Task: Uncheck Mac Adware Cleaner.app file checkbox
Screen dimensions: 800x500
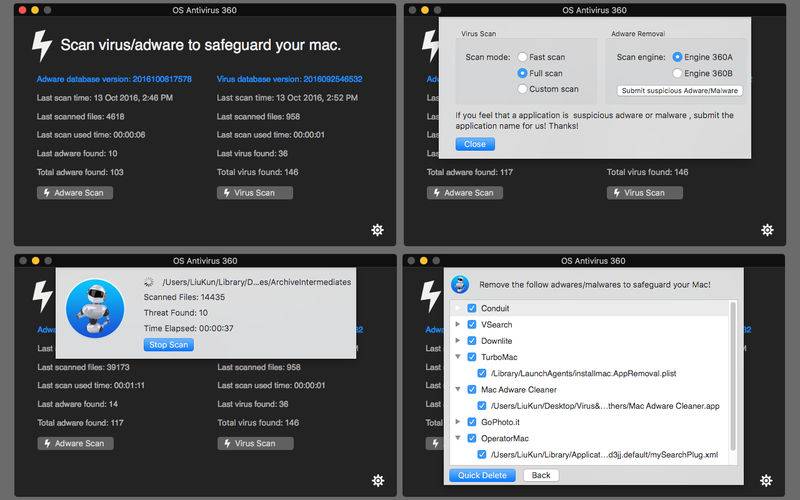Action: tap(482, 406)
